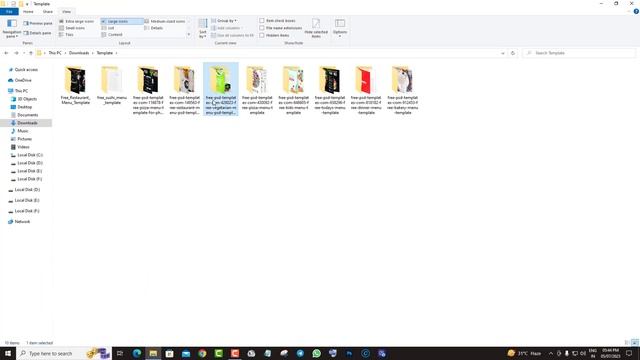Open recent locations dropdown arrow
640x360 pixels.
tap(24, 53)
